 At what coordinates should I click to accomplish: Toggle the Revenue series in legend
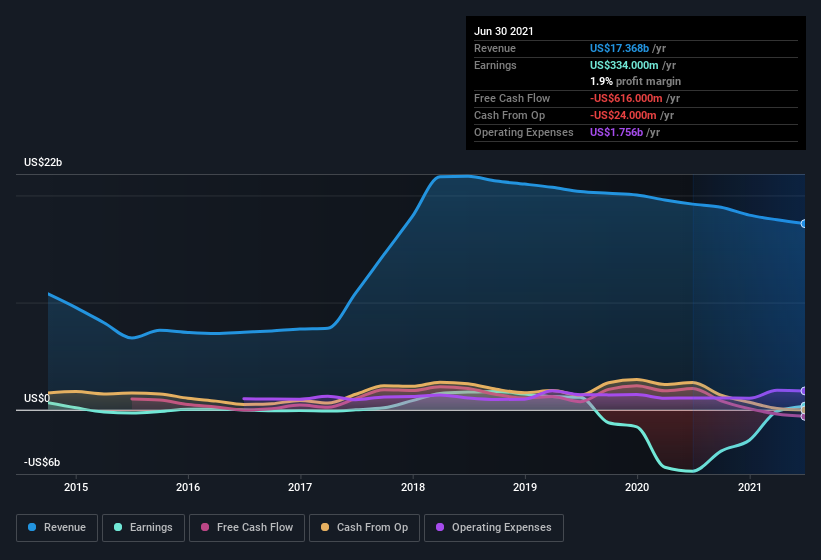coord(57,528)
